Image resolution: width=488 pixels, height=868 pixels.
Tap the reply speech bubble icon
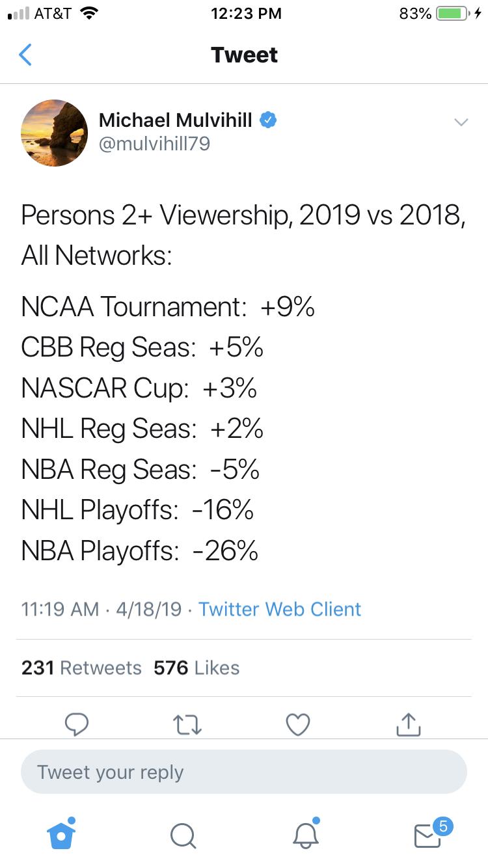point(77,724)
